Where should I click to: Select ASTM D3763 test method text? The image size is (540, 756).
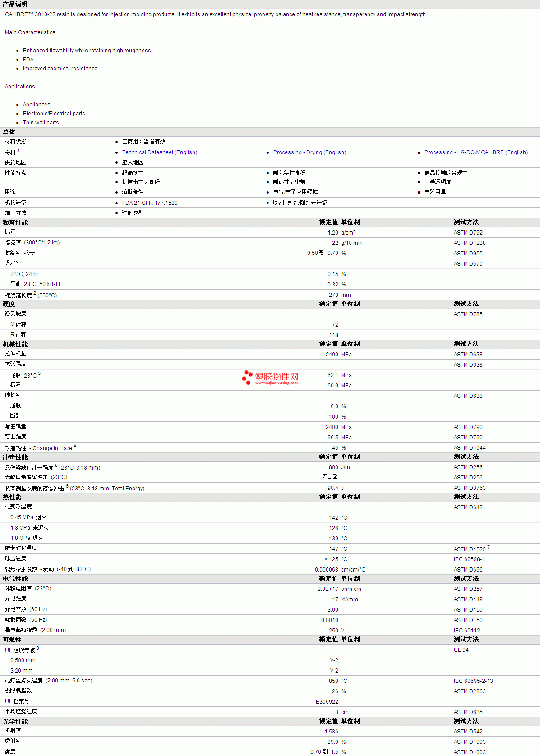click(x=470, y=488)
